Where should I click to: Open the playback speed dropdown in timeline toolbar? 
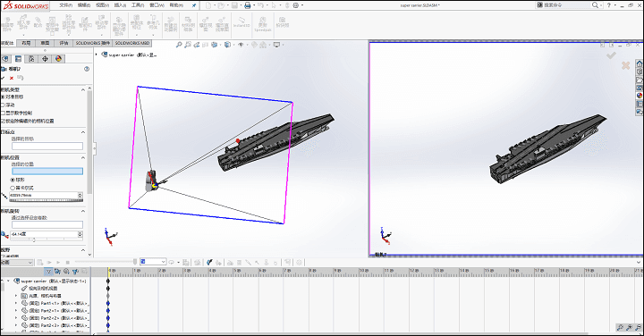(x=153, y=262)
